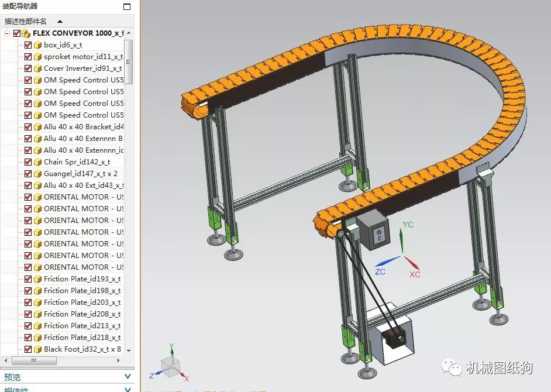Viewport: 551px width, 392px height.
Task: Click the ZC axis of the WCS triad
Action: (388, 261)
